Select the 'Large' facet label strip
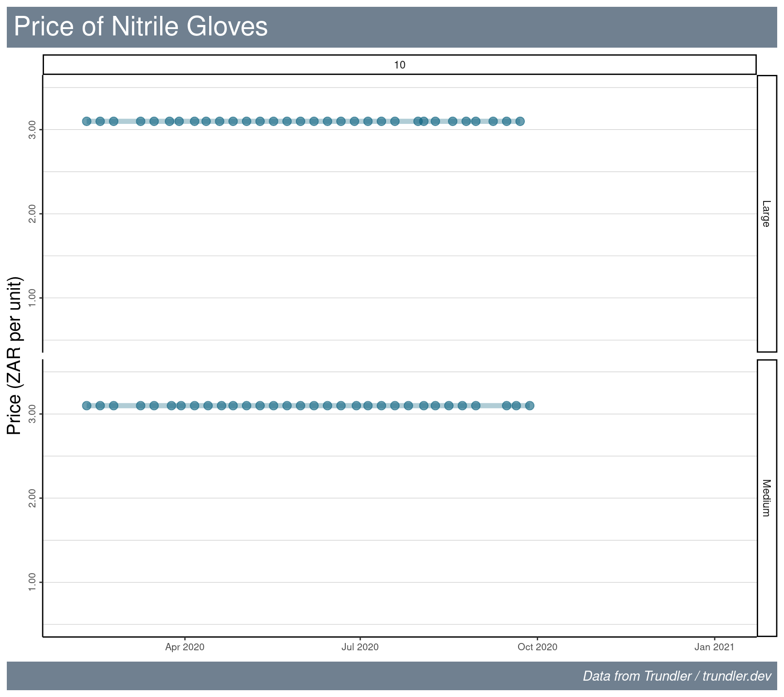 pyautogui.click(x=766, y=214)
